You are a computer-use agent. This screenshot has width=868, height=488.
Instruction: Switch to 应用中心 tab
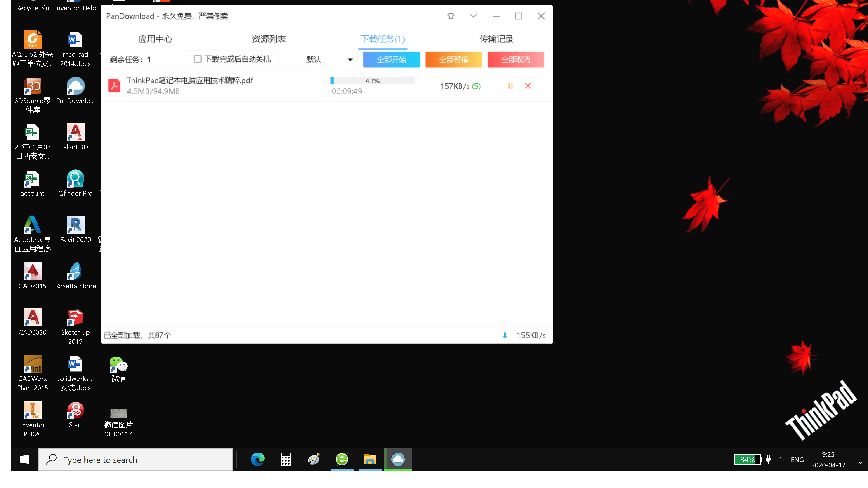[x=155, y=39]
